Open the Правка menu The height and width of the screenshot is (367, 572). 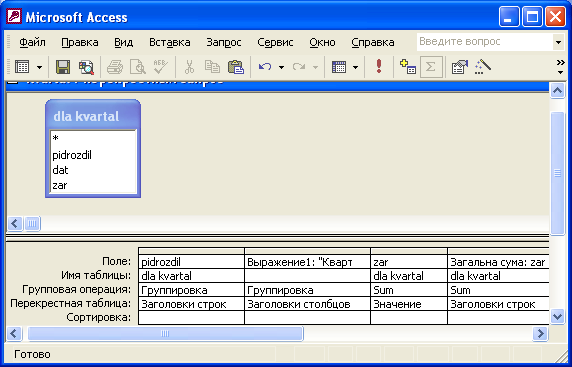(80, 42)
